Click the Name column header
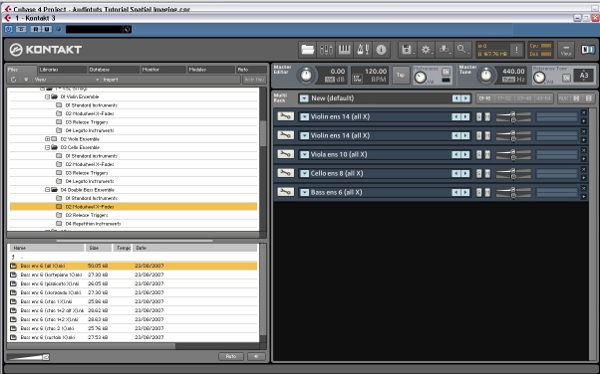Screen dimensions: 600x374 [x=47, y=248]
